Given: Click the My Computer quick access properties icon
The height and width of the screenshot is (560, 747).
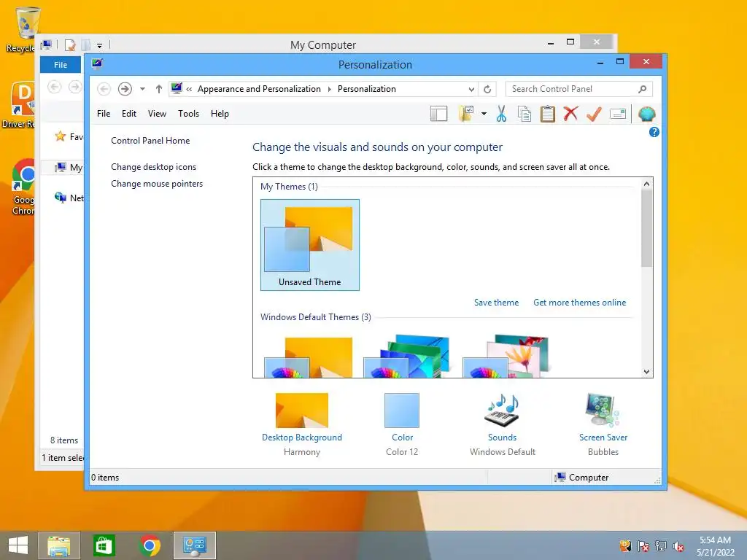Looking at the screenshot, I should click(x=70, y=45).
